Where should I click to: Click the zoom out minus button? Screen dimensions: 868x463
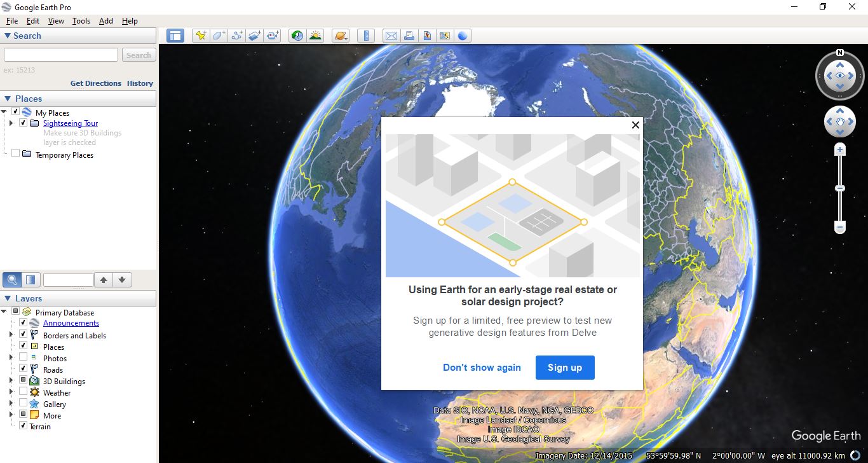tap(840, 226)
